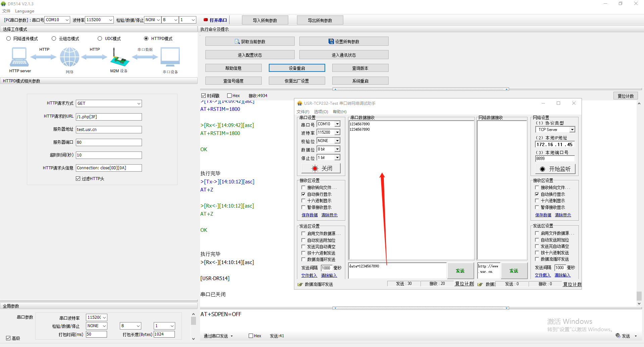The image size is (644, 347).
Task: Click the magnifier icon for 获取当前参数
Action: (237, 42)
